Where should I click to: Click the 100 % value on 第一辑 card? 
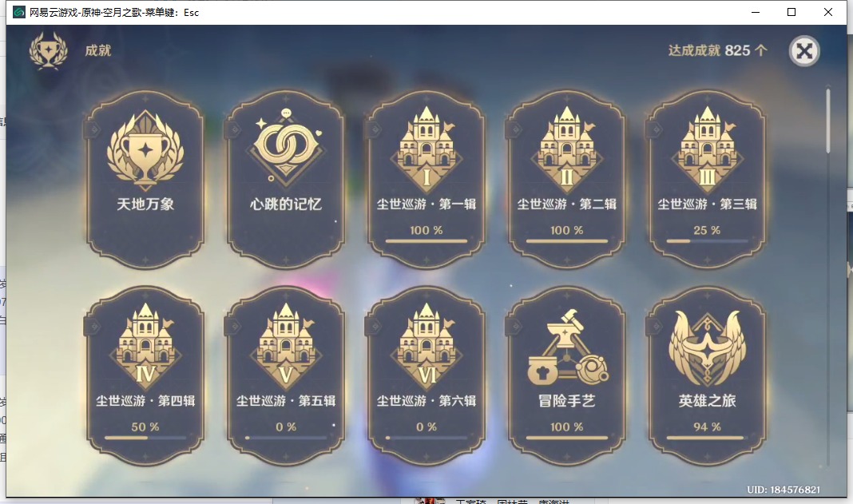[x=426, y=230]
